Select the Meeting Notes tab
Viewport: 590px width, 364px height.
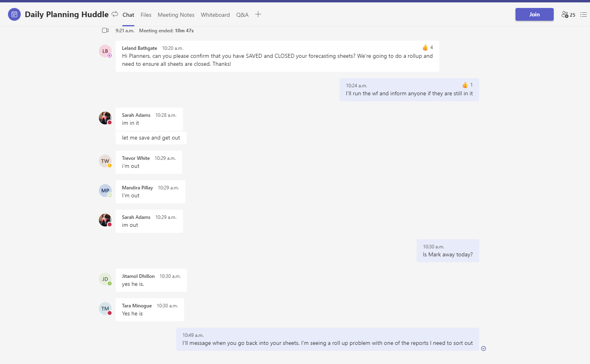176,15
